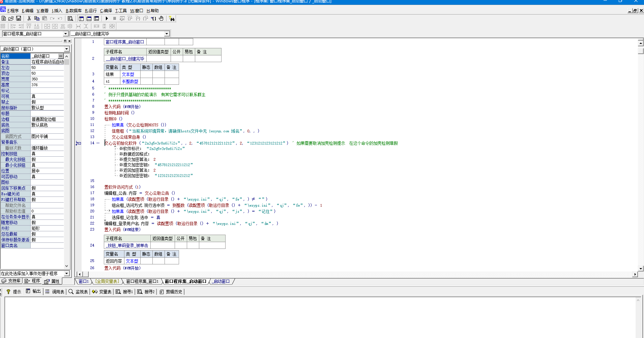Open the C.编译 menu

106,11
